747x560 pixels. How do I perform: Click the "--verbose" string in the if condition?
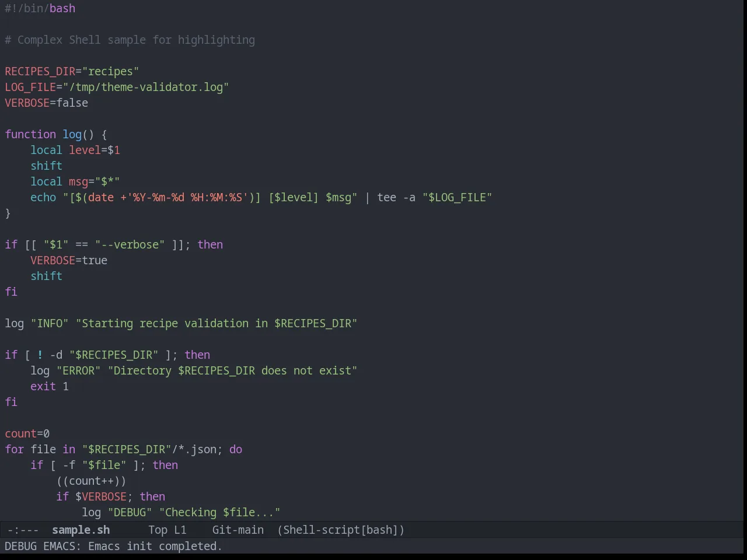[130, 244]
